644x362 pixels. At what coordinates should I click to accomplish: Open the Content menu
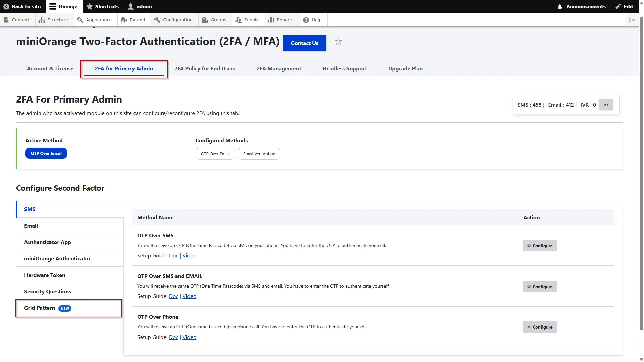17,20
